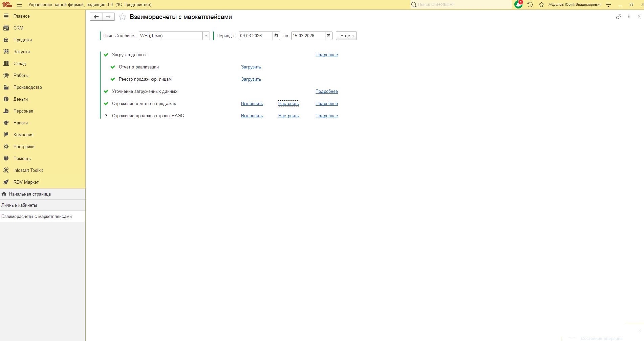The height and width of the screenshot is (341, 644).
Task: Open Продажи section in sidebar
Action: point(43,40)
